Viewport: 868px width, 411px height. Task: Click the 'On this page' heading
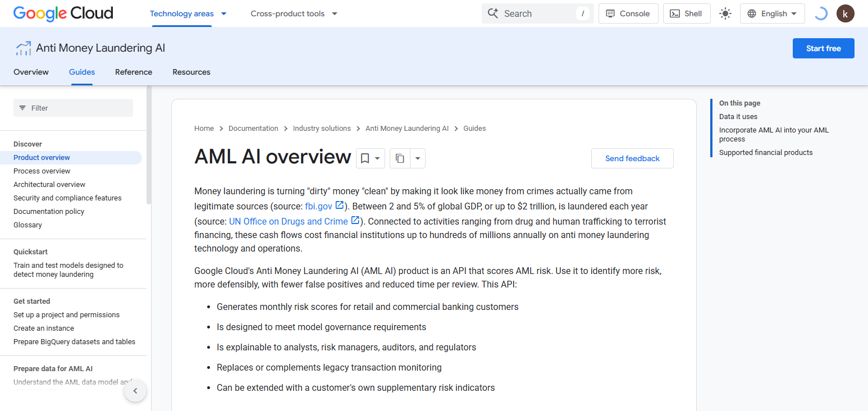(x=740, y=103)
